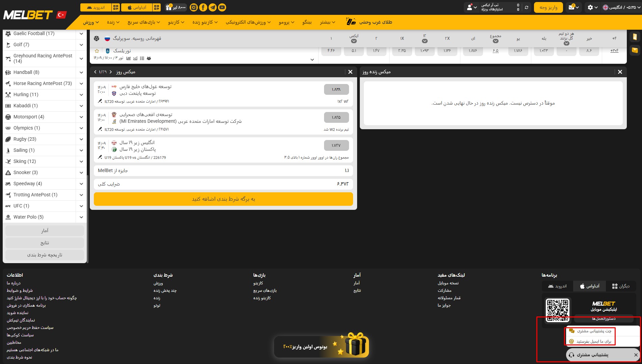Close the میکس روز panel
This screenshot has height=364, width=642.
(350, 72)
